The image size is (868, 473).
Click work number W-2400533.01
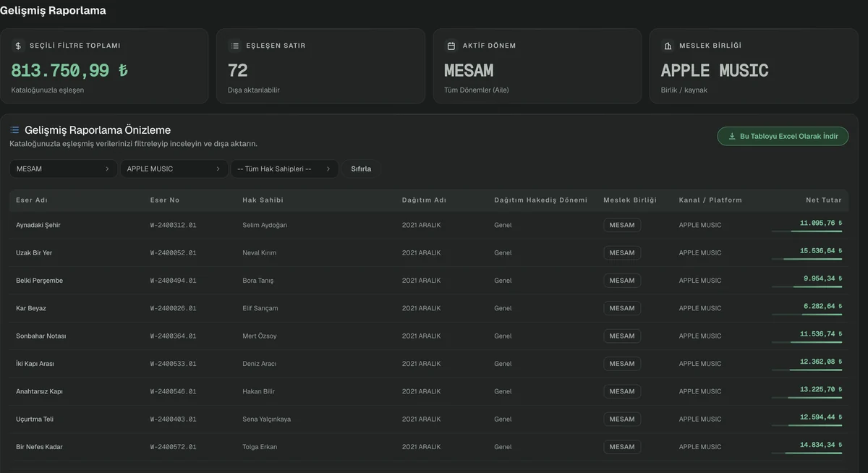tap(174, 364)
